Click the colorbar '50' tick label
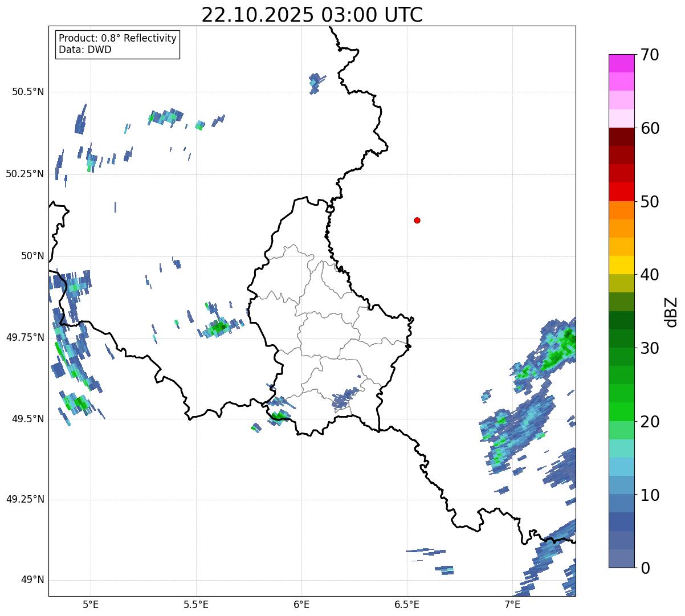Viewport: 685px width, 616px height. [650, 202]
